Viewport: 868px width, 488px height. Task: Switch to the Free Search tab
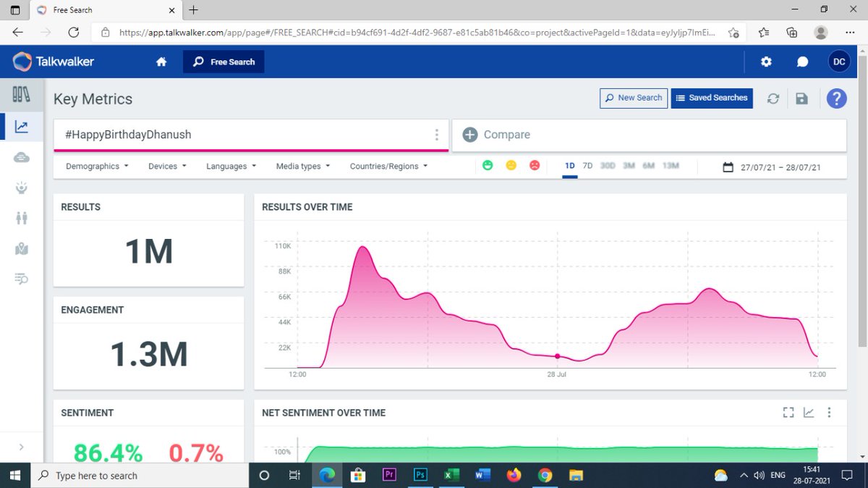tap(224, 62)
